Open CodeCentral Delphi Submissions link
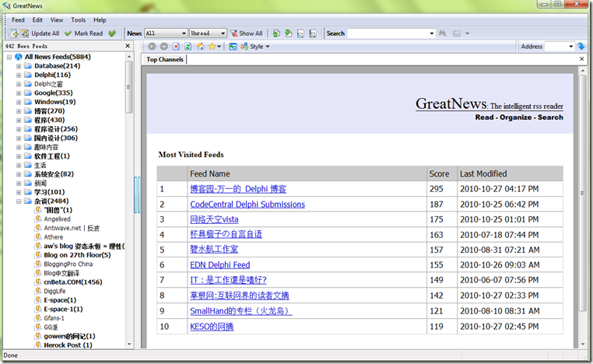 click(x=247, y=205)
